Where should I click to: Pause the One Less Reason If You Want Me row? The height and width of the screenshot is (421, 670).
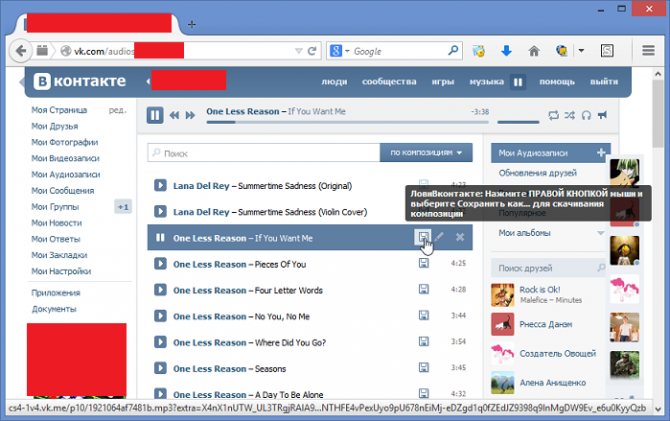tap(160, 237)
